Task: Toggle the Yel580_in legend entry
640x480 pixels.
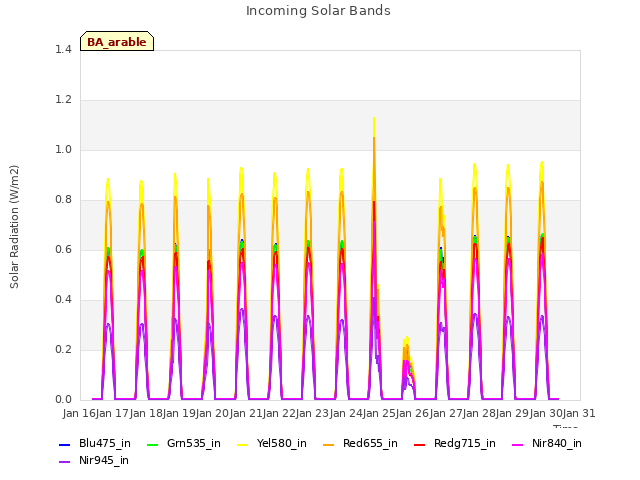Action: click(272, 444)
